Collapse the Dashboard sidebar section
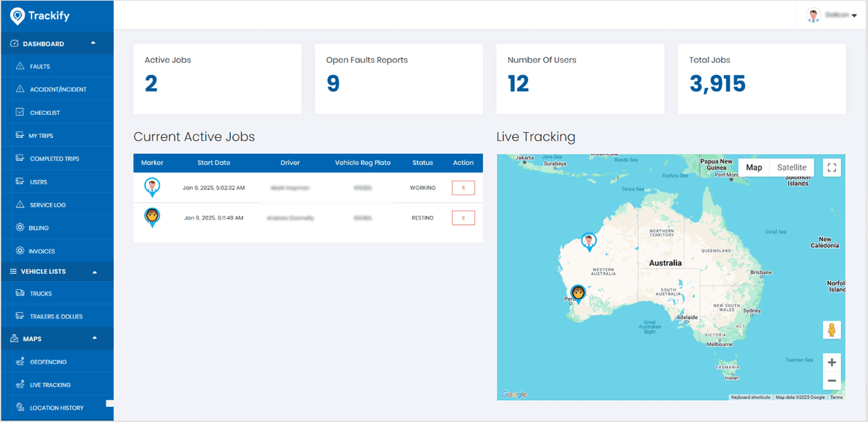The image size is (868, 422). (x=93, y=43)
